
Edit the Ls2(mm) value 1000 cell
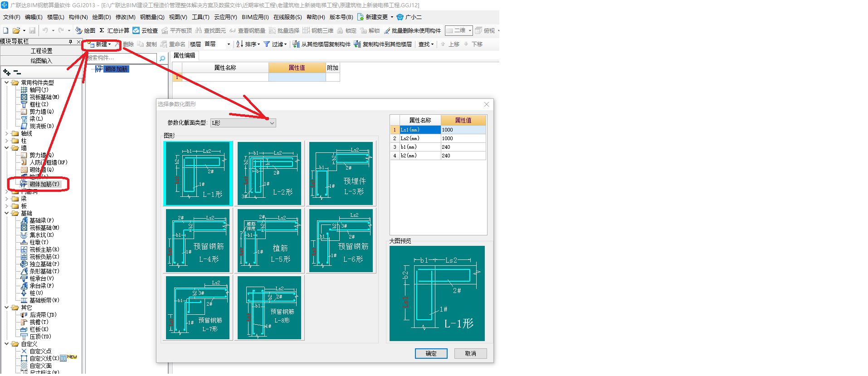point(463,138)
